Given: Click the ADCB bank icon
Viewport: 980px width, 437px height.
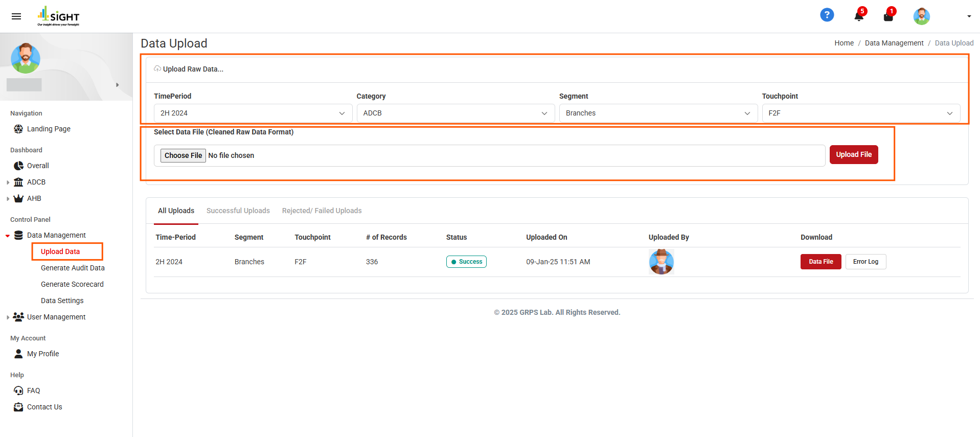Looking at the screenshot, I should click(x=18, y=182).
